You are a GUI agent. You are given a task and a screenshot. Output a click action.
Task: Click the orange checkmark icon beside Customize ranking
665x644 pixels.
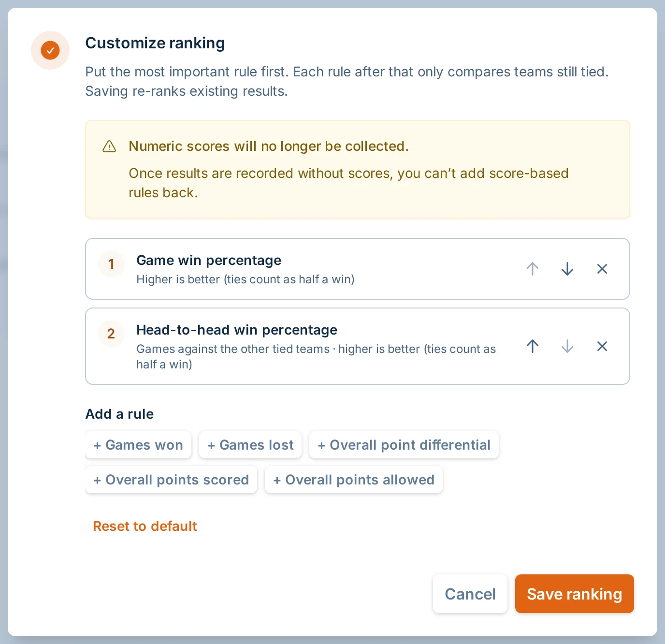click(x=50, y=50)
